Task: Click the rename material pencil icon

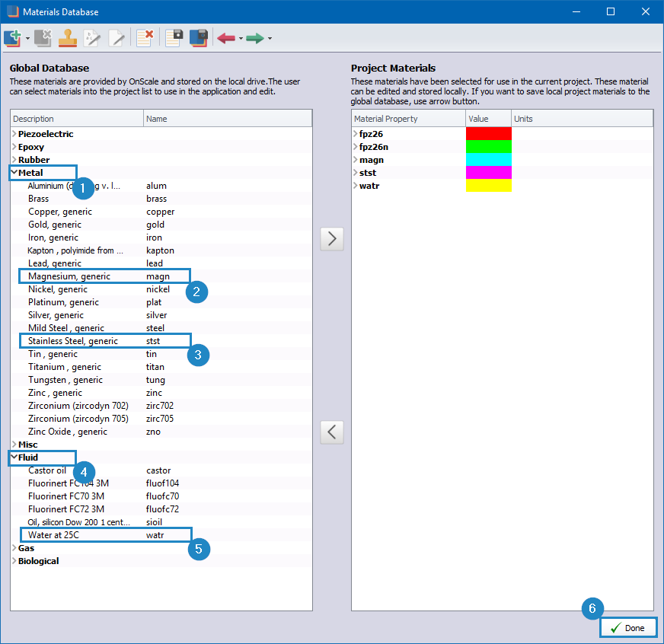Action: point(92,38)
